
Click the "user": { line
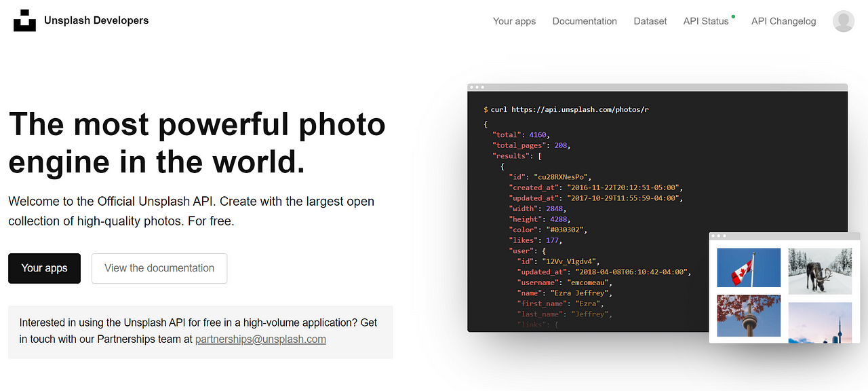[528, 250]
